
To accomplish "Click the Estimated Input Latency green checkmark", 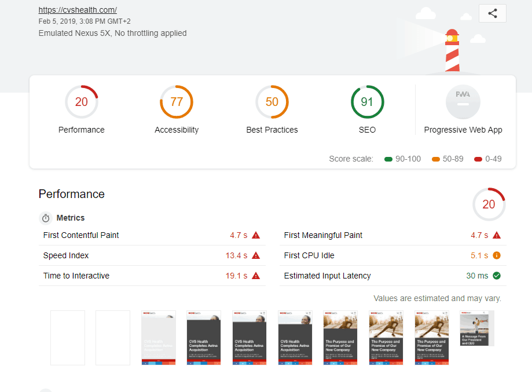I will (x=496, y=276).
